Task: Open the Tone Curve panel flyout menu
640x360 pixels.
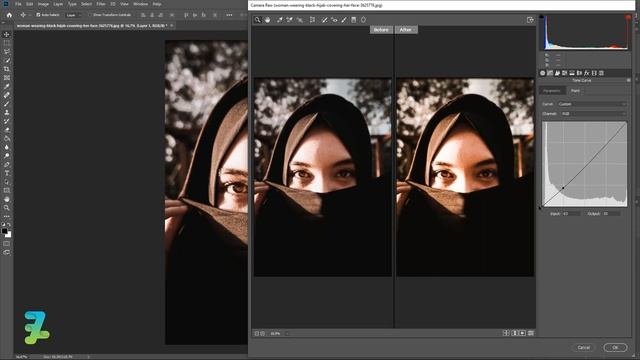Action: coord(628,80)
